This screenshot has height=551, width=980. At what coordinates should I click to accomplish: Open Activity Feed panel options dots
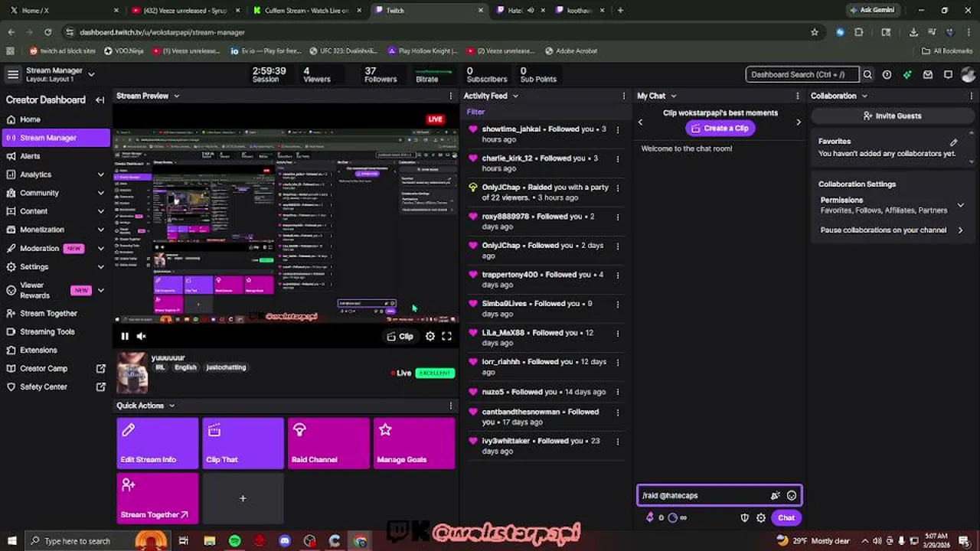624,96
